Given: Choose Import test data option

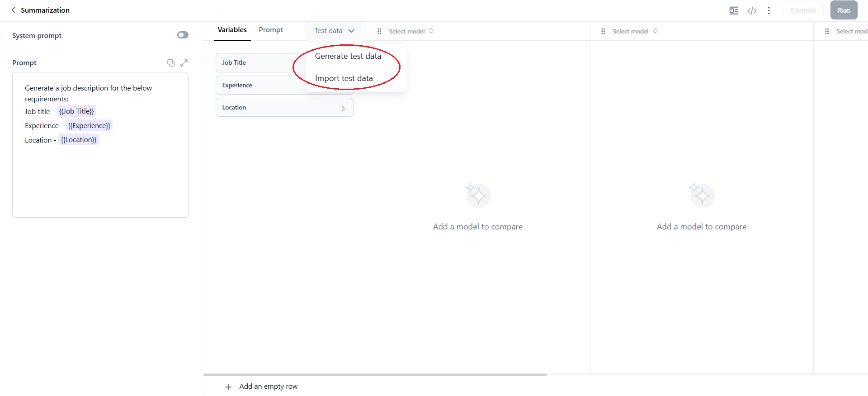Looking at the screenshot, I should coord(344,78).
